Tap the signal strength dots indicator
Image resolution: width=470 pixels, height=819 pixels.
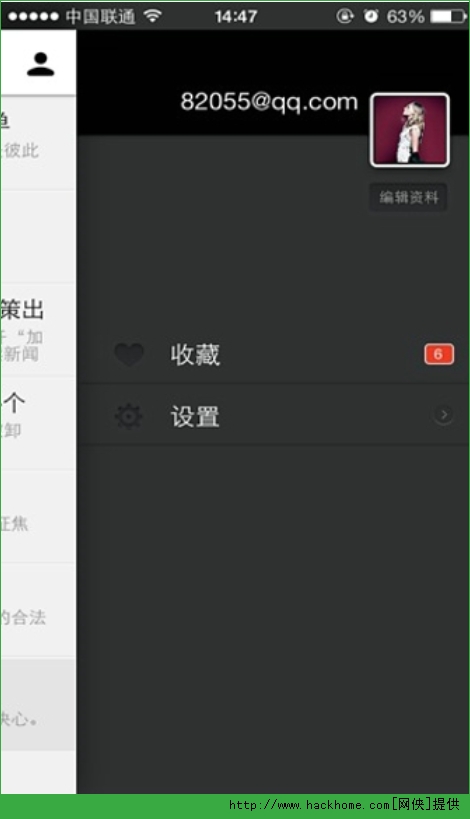33,17
